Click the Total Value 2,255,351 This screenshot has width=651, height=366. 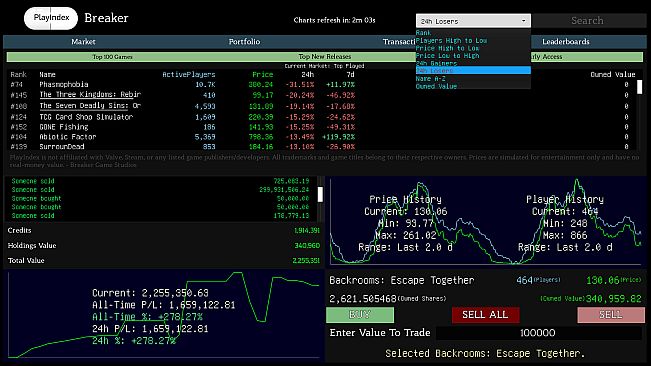306,261
